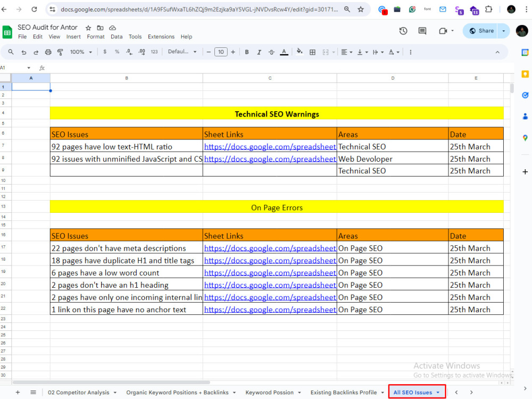532x399 pixels.
Task: View cloud save status
Action: pyautogui.click(x=112, y=28)
